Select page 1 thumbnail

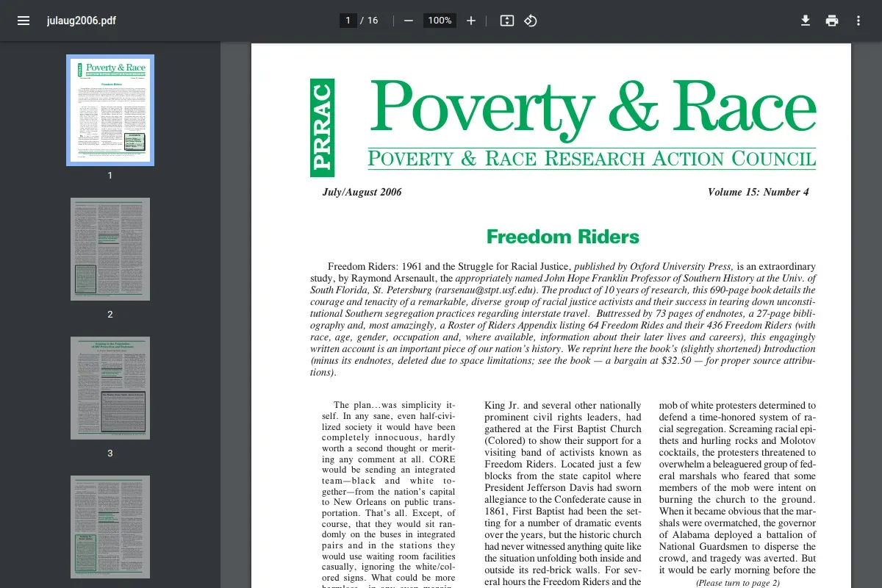[110, 110]
